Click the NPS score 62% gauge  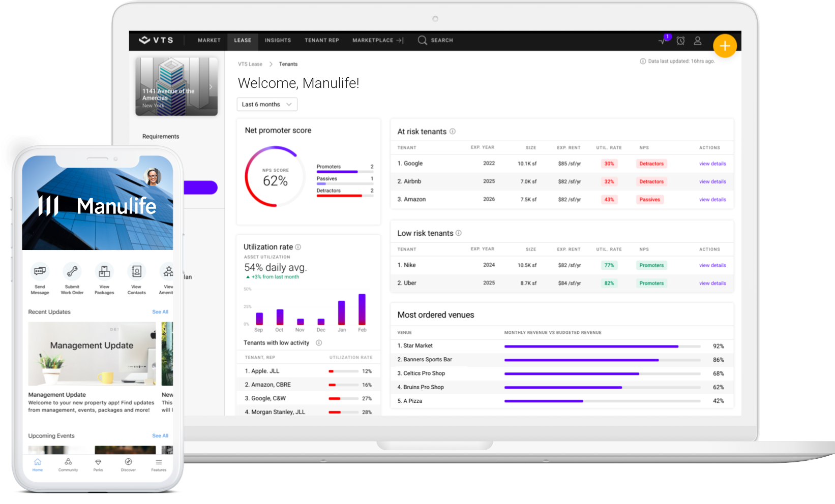coord(275,176)
